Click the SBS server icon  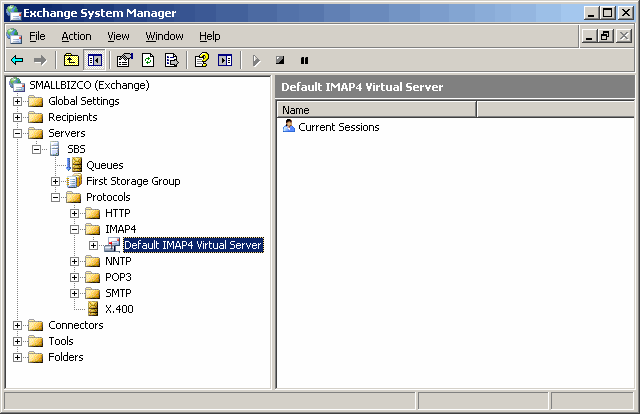(55, 149)
